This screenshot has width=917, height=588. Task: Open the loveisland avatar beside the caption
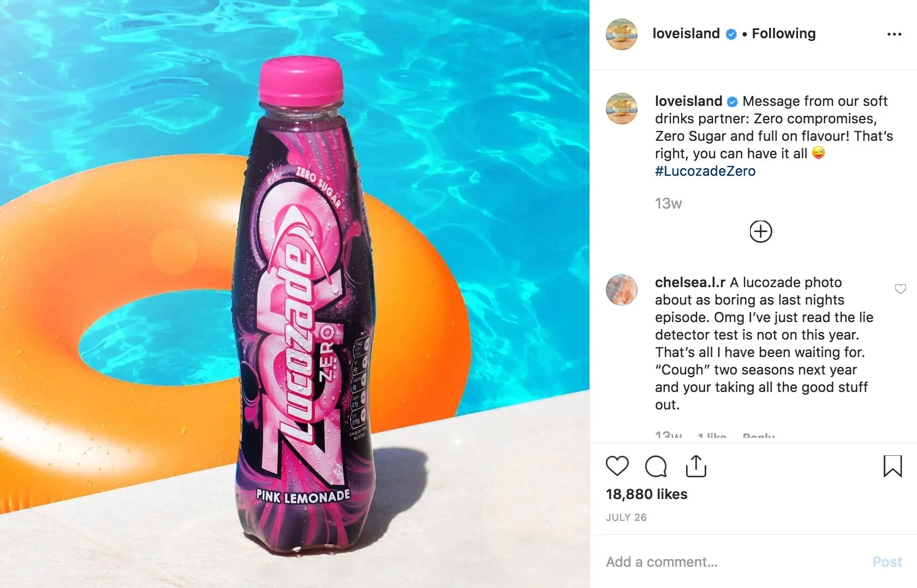[x=622, y=109]
